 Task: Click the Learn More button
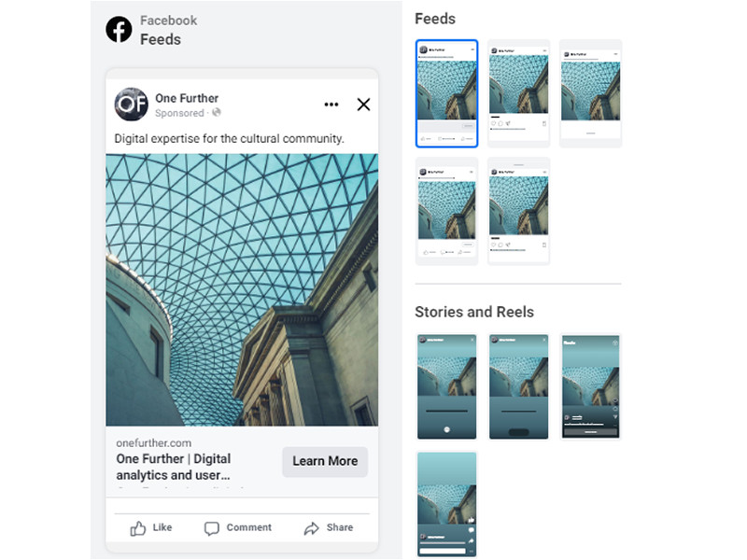pyautogui.click(x=325, y=461)
